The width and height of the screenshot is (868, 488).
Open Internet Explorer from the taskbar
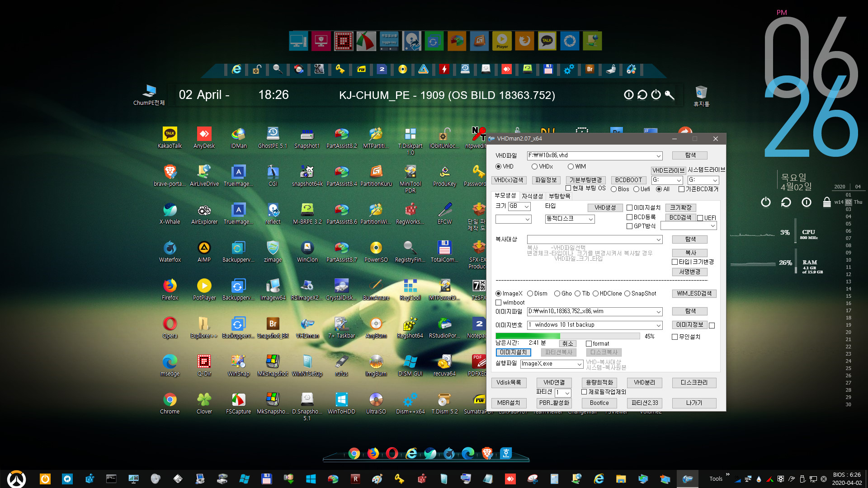point(599,479)
